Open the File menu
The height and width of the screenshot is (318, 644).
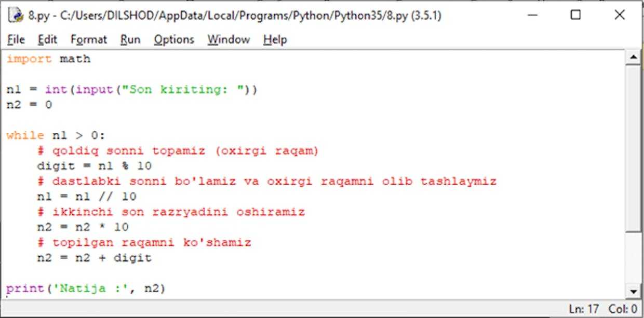point(16,39)
